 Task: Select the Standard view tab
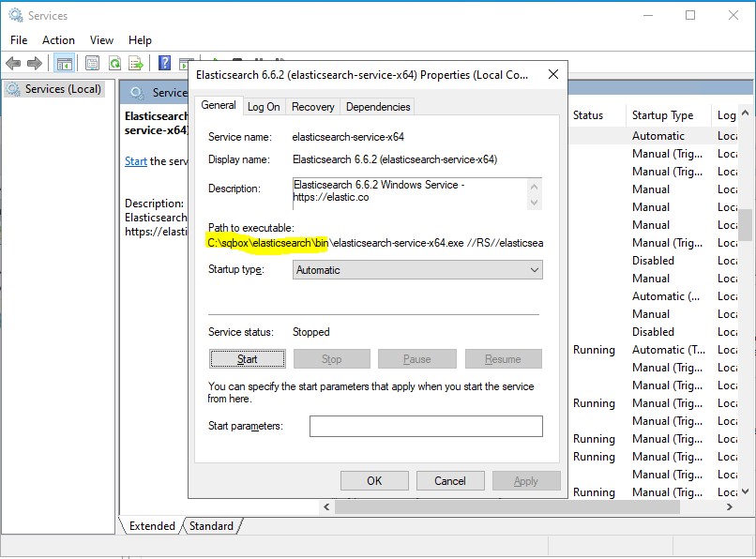click(x=211, y=526)
